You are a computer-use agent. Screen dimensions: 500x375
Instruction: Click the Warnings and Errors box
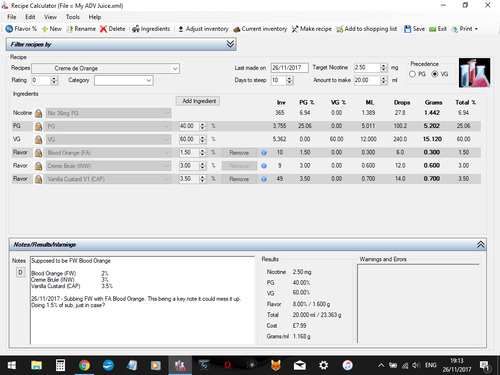419,303
